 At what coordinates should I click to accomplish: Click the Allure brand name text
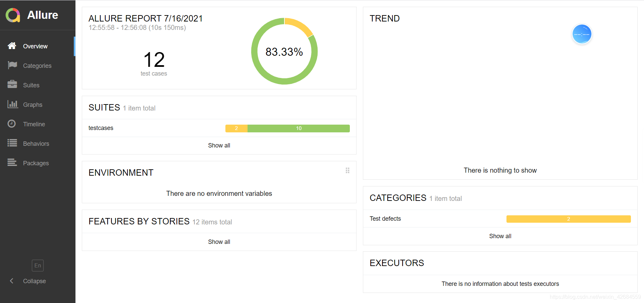[x=43, y=15]
